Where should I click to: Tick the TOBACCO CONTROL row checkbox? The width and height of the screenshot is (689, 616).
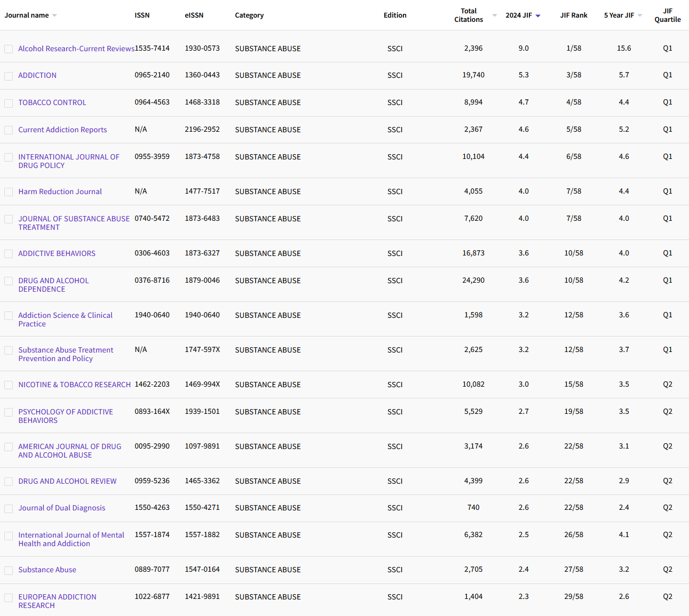[9, 103]
